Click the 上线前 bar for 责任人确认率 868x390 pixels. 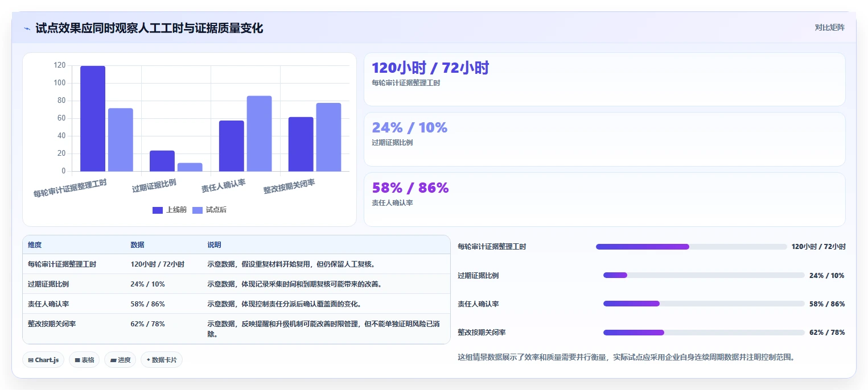point(232,146)
